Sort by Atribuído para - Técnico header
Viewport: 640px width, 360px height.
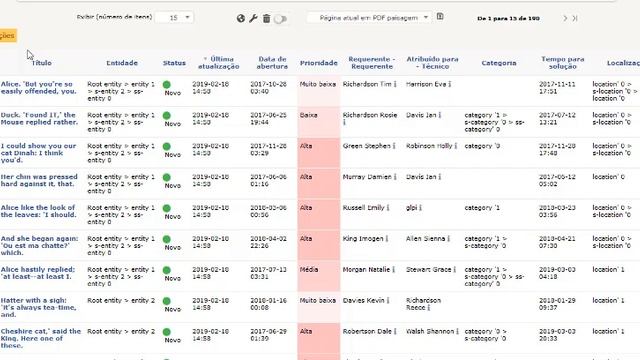point(432,63)
